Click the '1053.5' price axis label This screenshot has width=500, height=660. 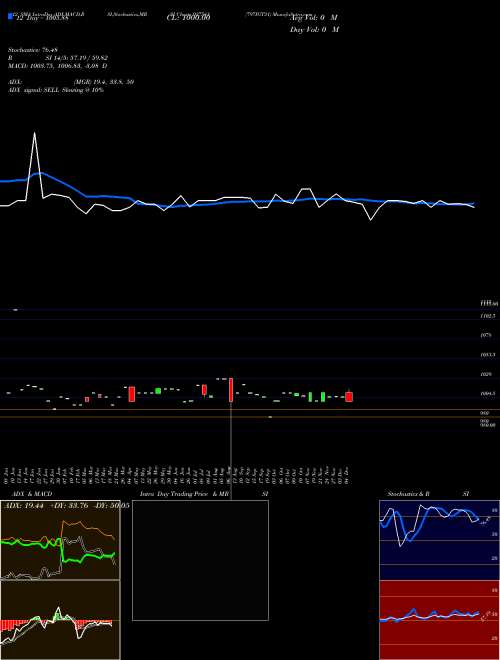(x=488, y=354)
